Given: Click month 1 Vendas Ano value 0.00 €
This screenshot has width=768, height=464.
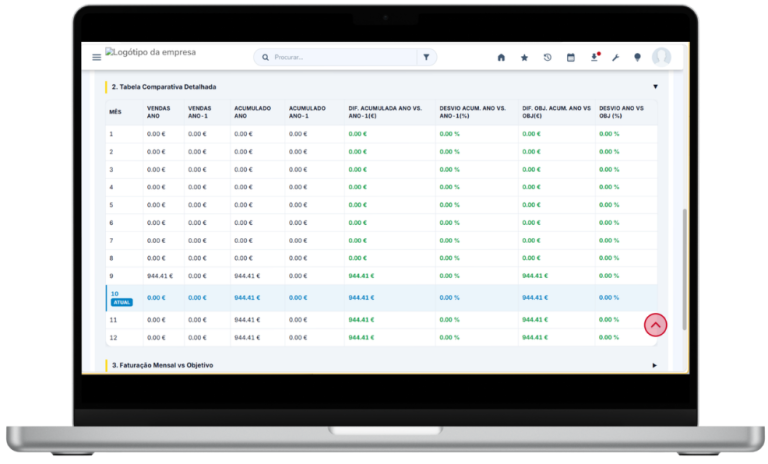Looking at the screenshot, I should tap(156, 134).
